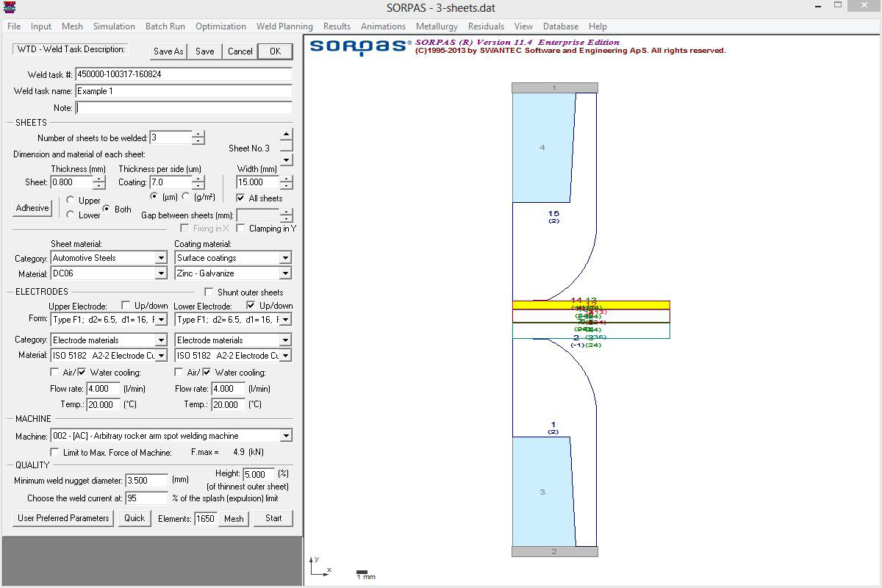Start the simulation with Start button

(x=273, y=518)
